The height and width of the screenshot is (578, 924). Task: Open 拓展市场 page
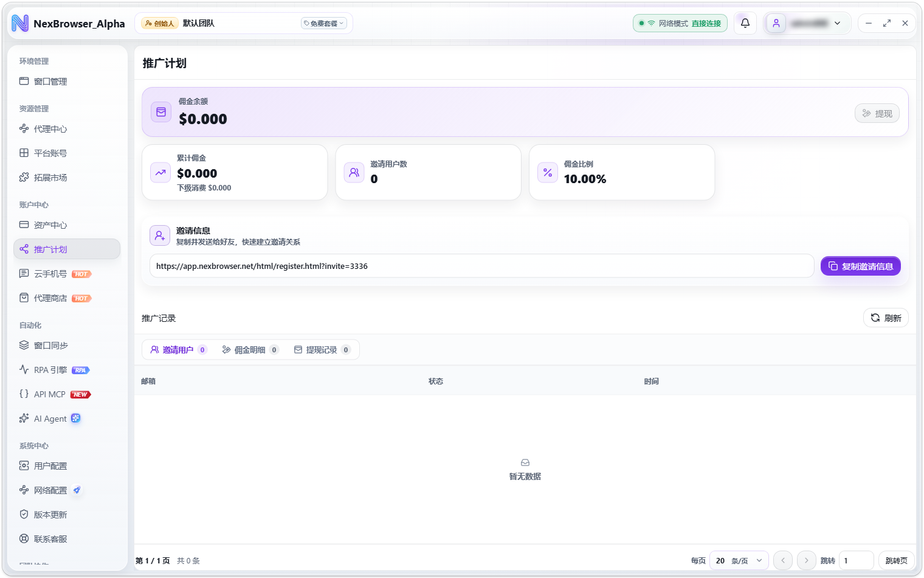pos(67,178)
